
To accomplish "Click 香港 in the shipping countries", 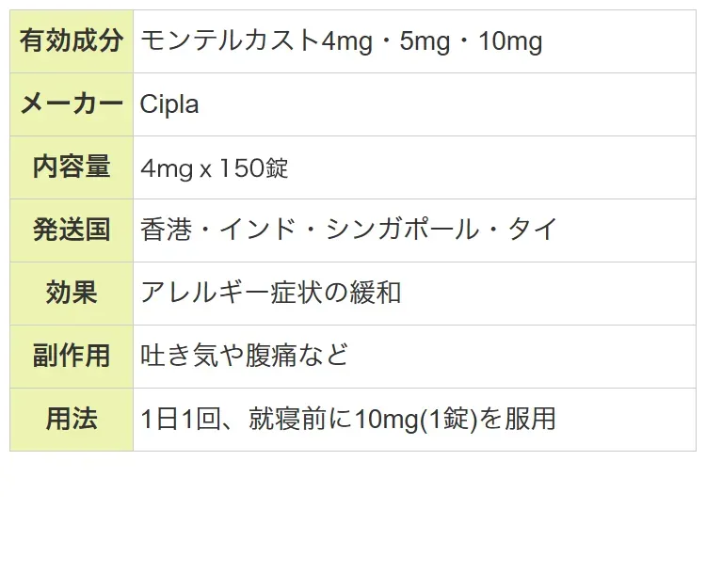I will coord(166,230).
